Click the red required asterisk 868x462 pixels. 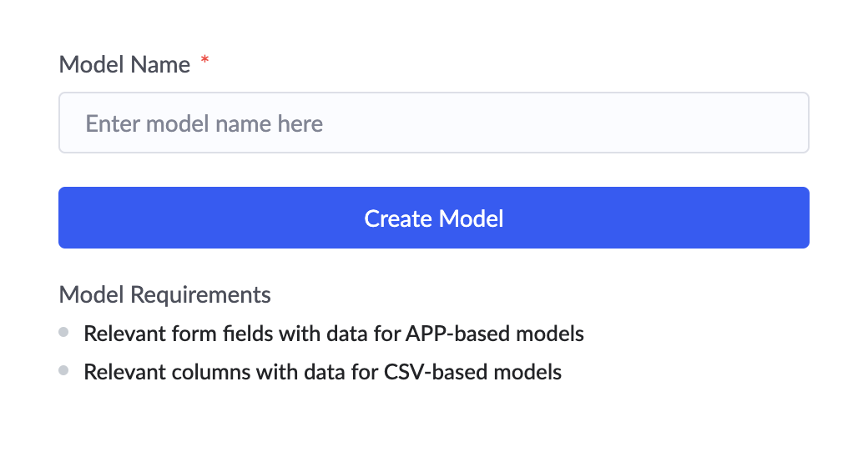(204, 63)
